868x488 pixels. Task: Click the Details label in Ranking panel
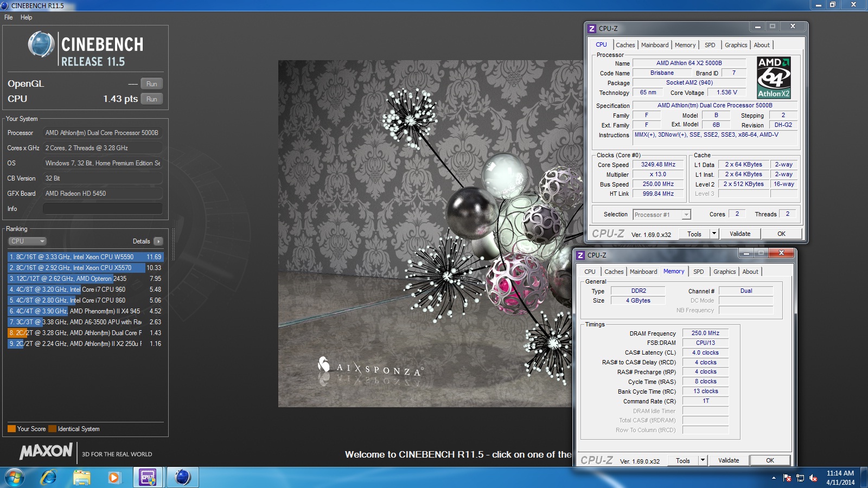(141, 241)
